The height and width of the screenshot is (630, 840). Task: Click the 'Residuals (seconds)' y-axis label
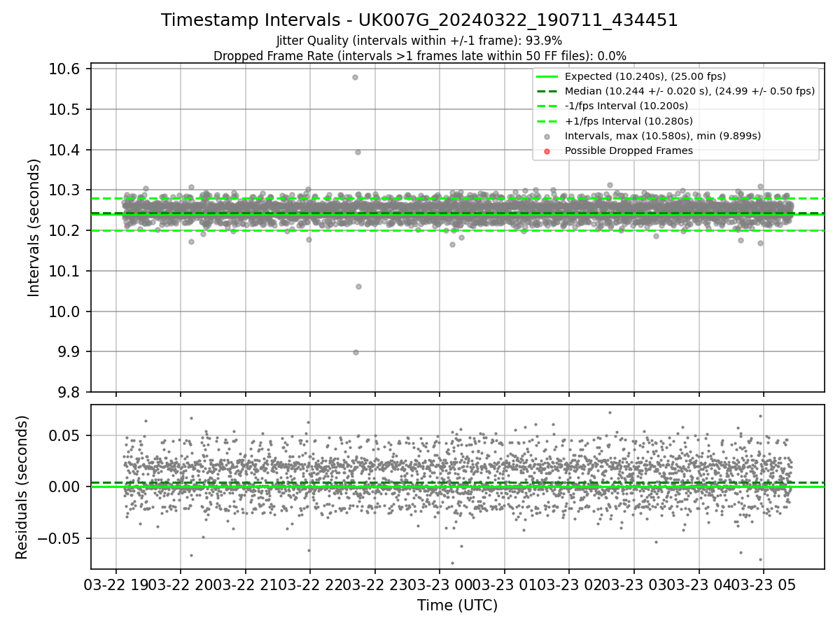22,487
